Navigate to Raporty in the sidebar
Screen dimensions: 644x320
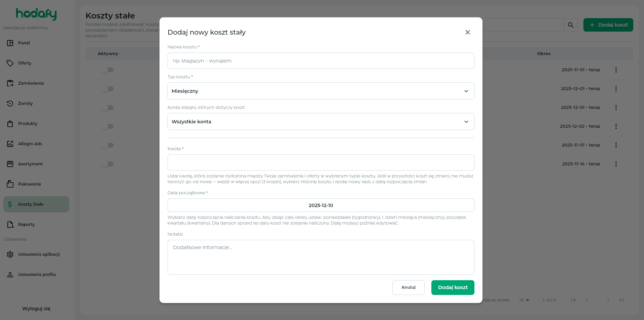(26, 225)
